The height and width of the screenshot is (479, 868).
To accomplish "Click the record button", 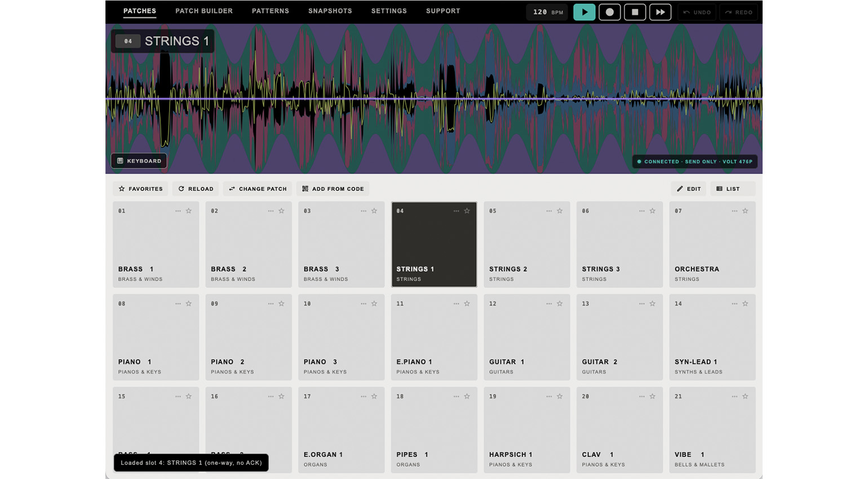I will click(x=609, y=12).
